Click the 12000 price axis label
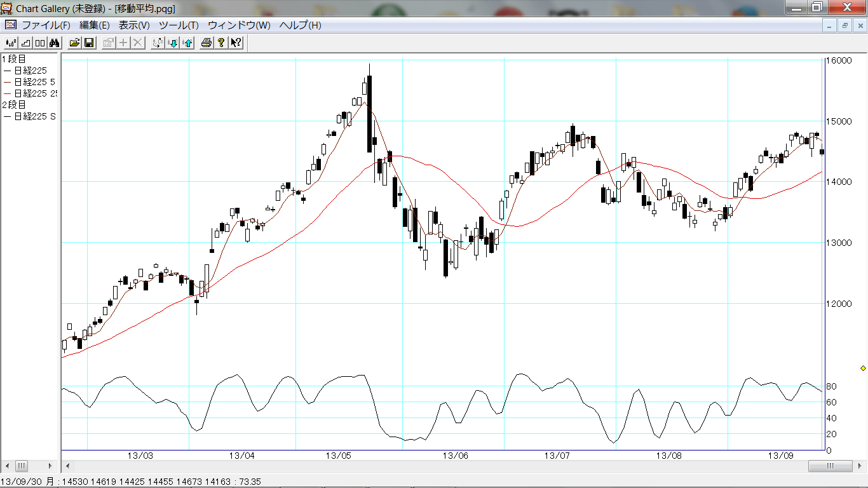 [x=839, y=304]
